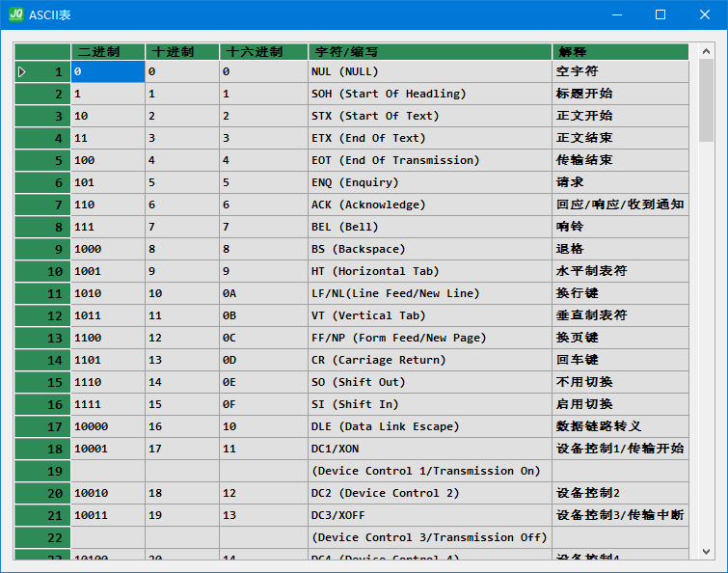Select row header 10

[x=42, y=271]
